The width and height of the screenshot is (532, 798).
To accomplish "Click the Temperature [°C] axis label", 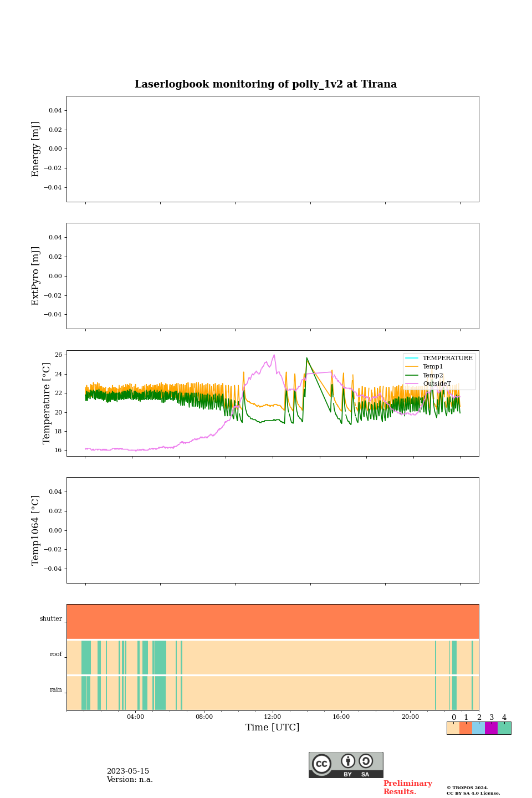I will (x=47, y=403).
